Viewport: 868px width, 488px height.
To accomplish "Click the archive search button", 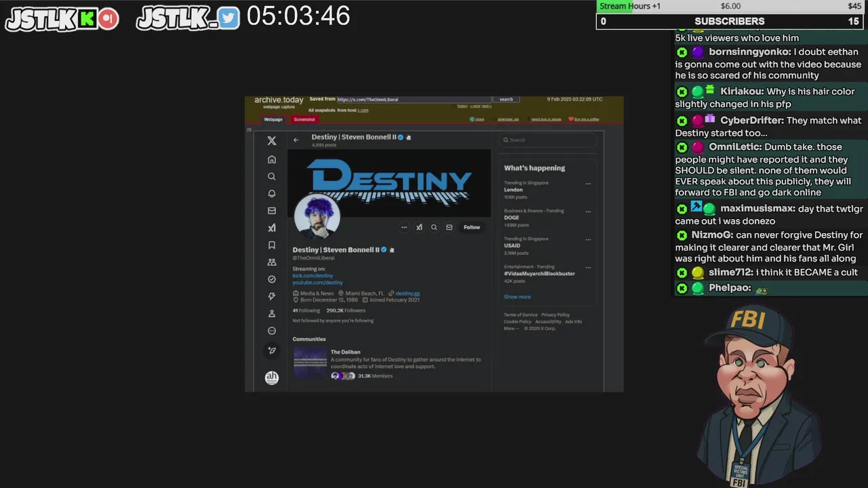I will (506, 99).
